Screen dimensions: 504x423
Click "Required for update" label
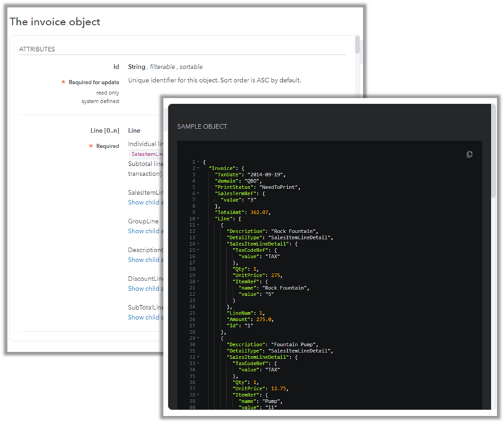(94, 83)
